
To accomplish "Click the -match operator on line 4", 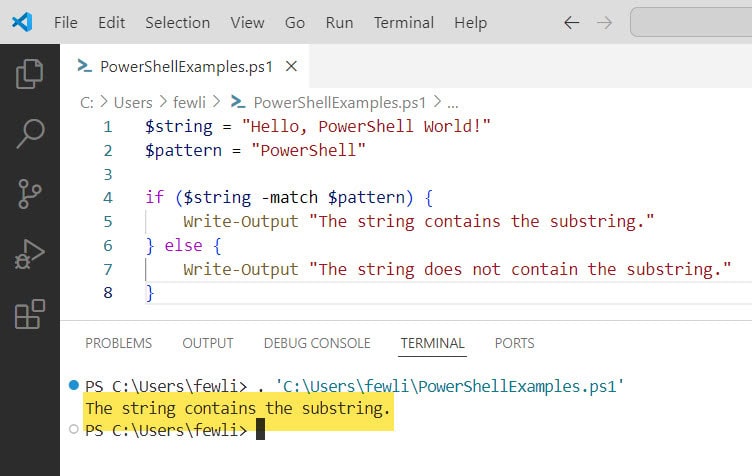I will 289,197.
